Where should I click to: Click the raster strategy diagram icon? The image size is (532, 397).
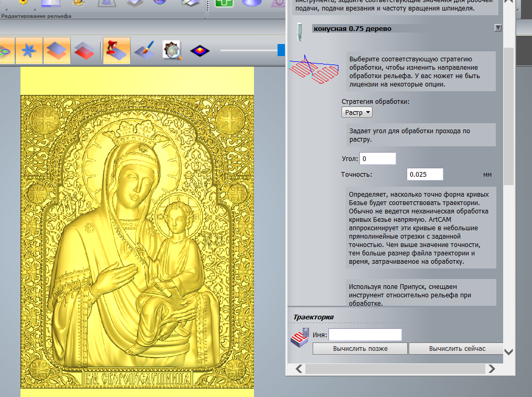(314, 70)
